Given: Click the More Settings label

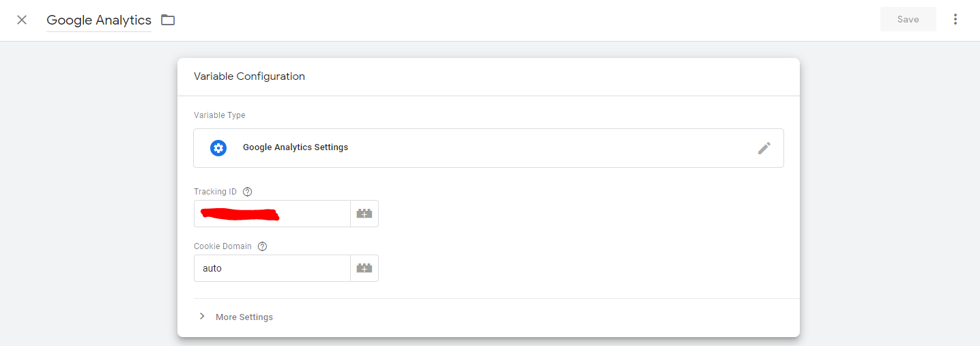Looking at the screenshot, I should (244, 317).
